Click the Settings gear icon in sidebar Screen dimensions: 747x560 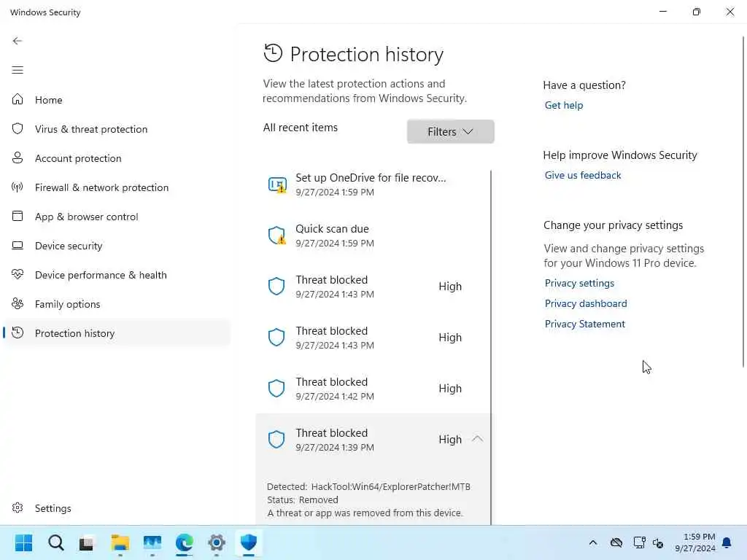(18, 508)
